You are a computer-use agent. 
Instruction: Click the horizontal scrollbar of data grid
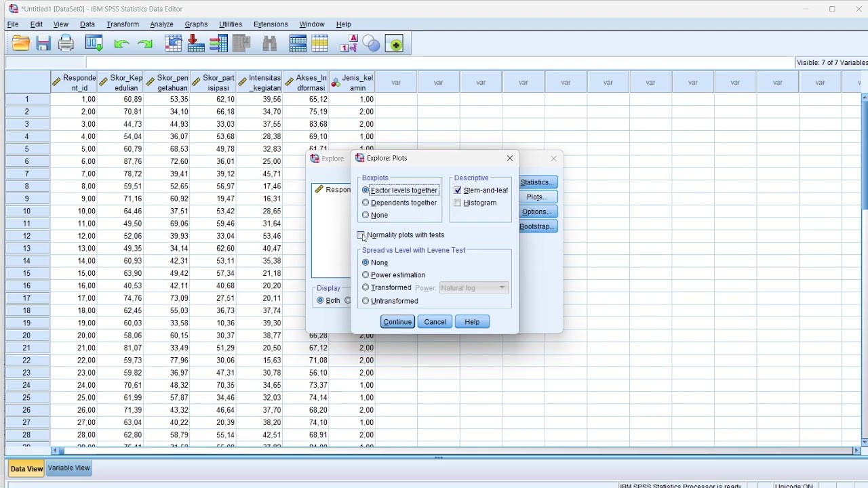456,451
